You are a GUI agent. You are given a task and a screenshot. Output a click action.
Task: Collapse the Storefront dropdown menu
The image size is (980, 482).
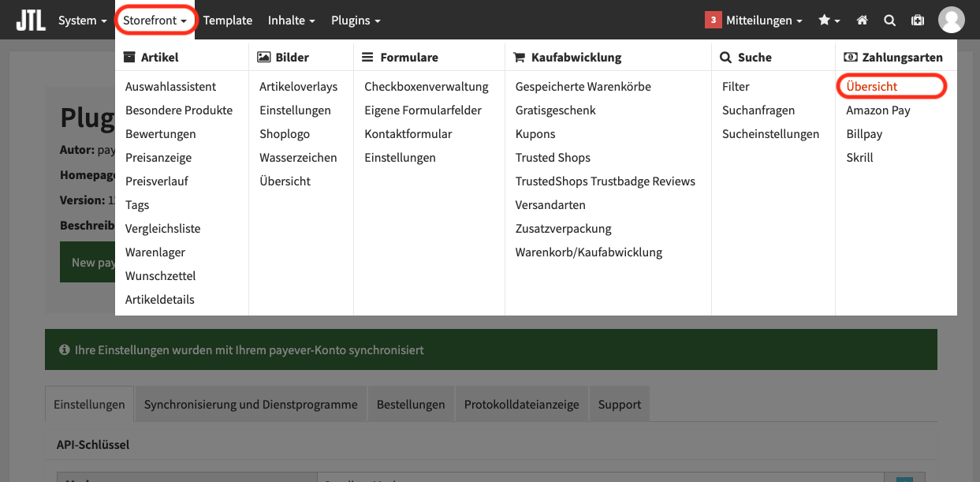click(155, 21)
